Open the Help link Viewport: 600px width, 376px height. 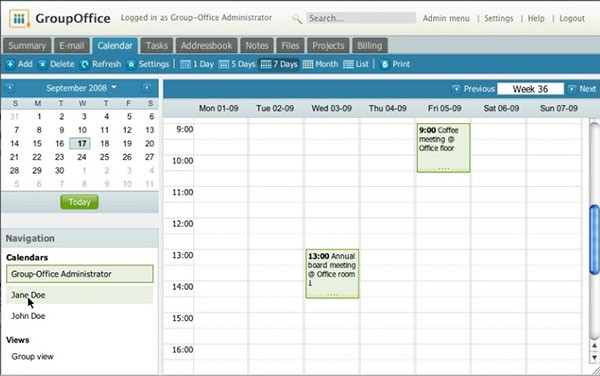pos(536,18)
